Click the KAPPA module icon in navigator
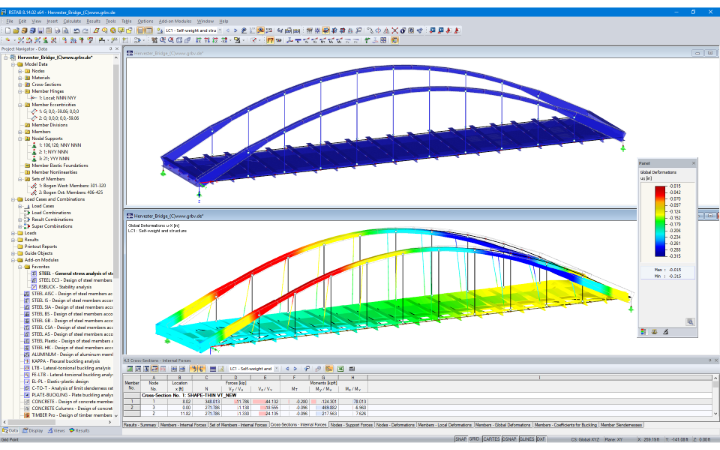720x450 pixels. tap(27, 361)
